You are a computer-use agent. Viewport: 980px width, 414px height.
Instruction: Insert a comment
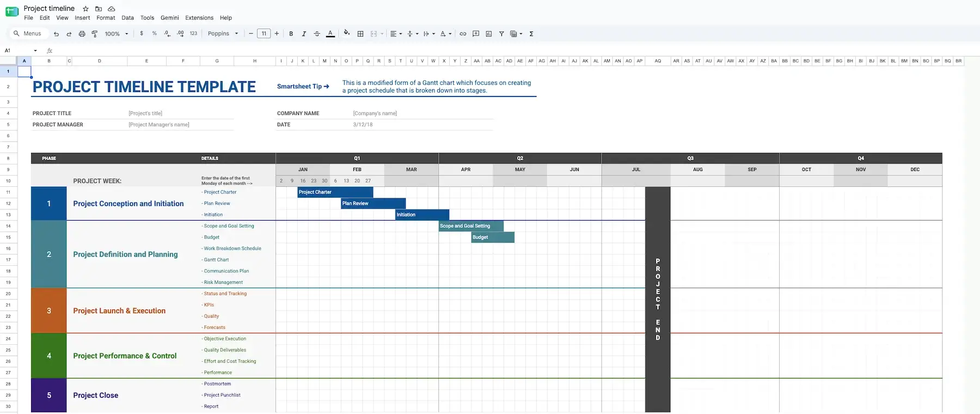coord(476,34)
